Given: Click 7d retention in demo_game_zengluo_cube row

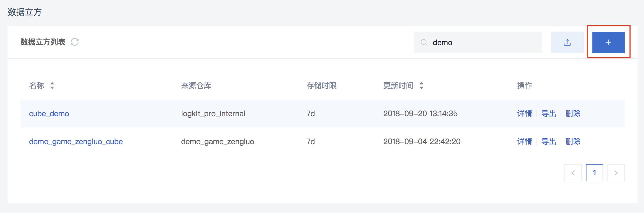Looking at the screenshot, I should point(311,141).
